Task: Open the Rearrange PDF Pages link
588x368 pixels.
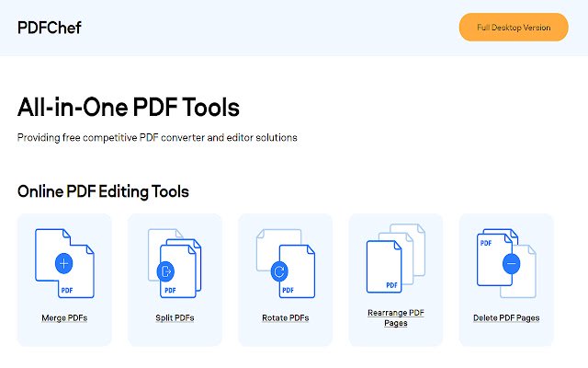Action: point(396,317)
